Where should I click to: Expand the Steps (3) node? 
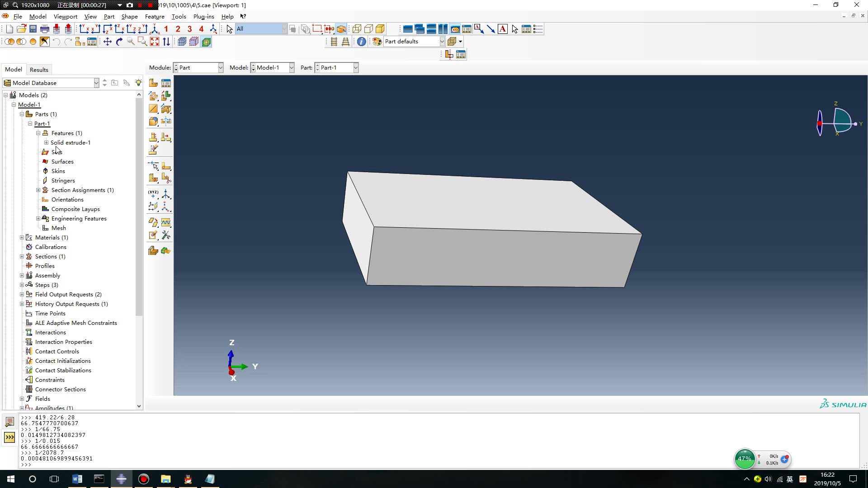click(x=22, y=285)
